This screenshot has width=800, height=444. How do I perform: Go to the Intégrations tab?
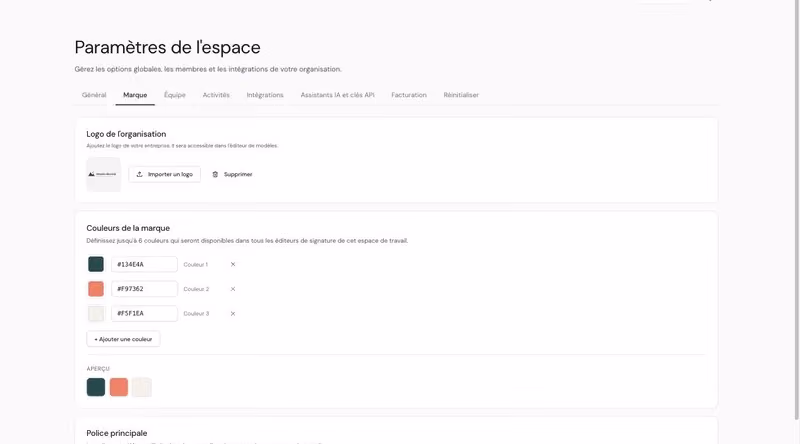coord(265,95)
